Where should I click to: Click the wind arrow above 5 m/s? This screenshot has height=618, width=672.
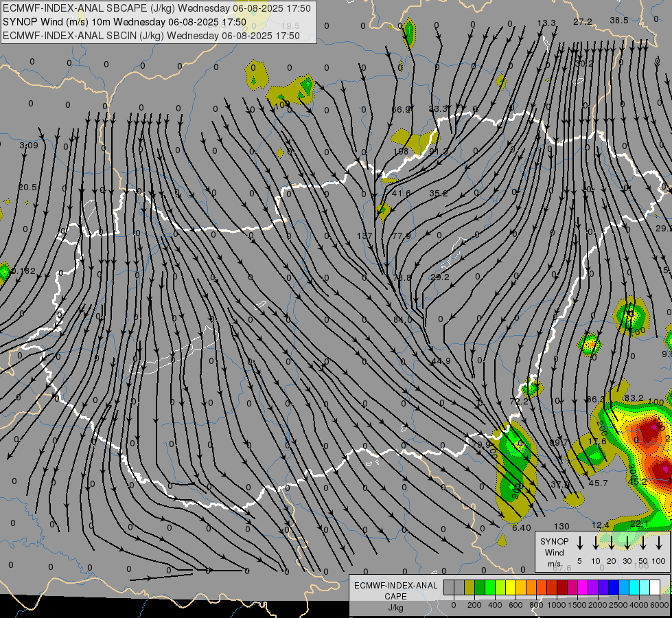click(579, 543)
